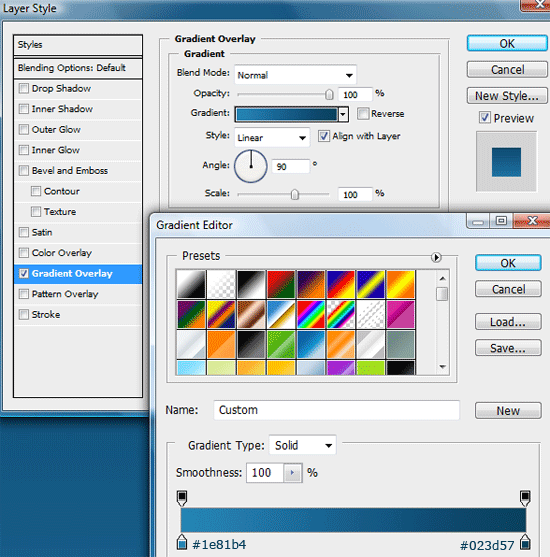Toggle Align with Layer checkbox

tap(324, 136)
